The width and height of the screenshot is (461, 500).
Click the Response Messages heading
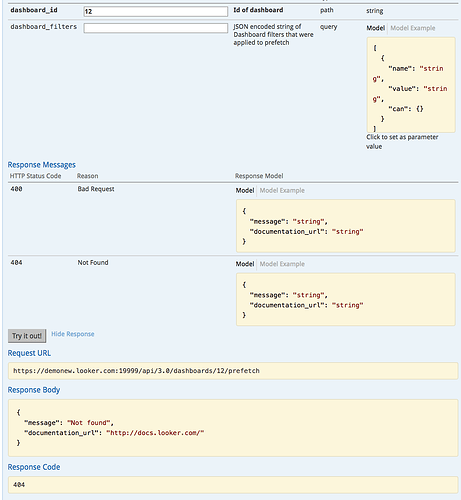tap(42, 165)
